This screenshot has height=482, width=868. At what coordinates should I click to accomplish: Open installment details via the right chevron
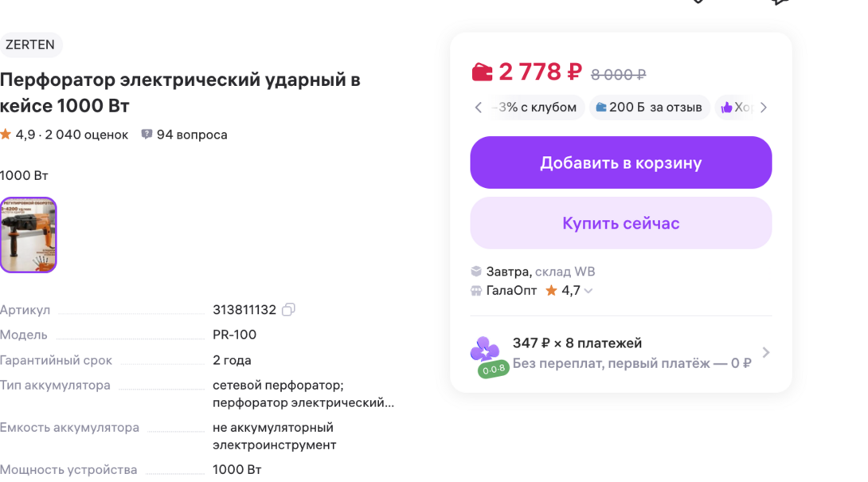765,352
